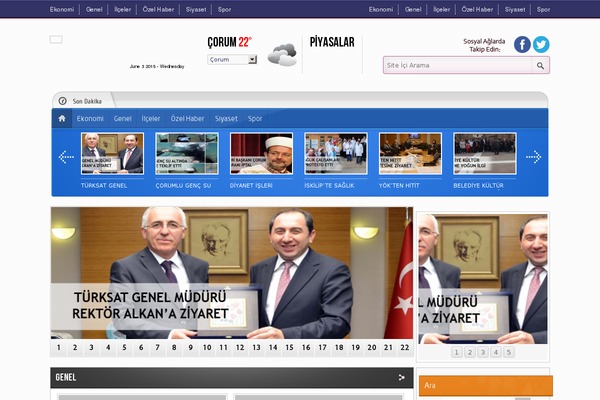Click Spor in top-right purple bar
Screen dimensions: 600x400
543,9
